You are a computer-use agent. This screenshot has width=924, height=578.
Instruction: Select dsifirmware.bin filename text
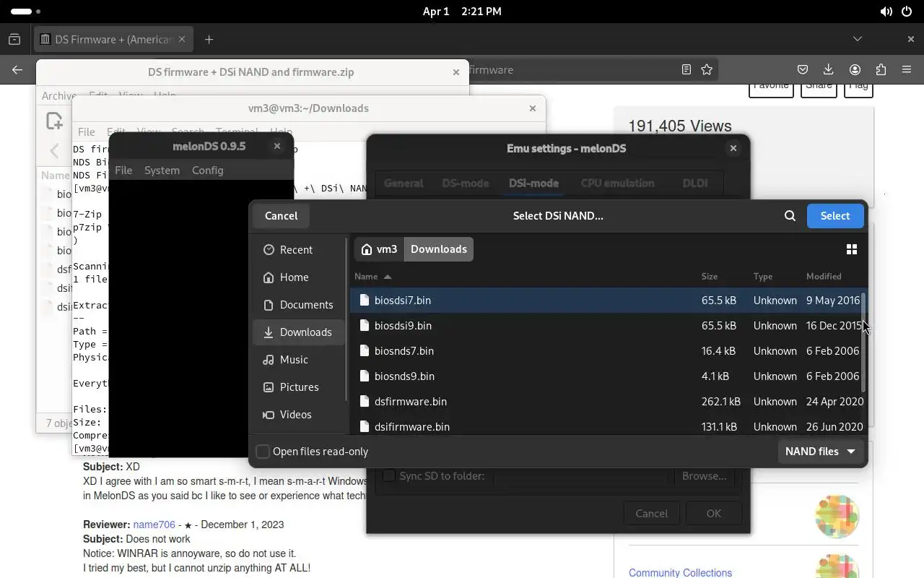coord(412,426)
